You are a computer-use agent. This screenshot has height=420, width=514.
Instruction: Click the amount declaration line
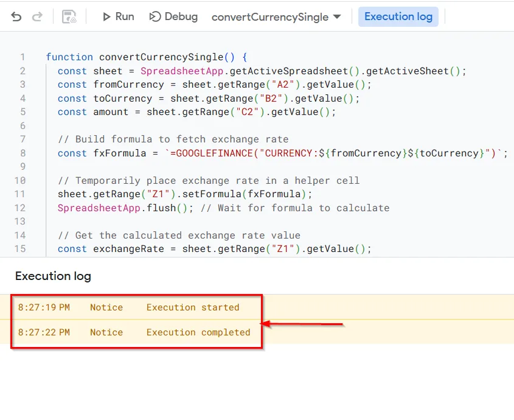(x=196, y=112)
